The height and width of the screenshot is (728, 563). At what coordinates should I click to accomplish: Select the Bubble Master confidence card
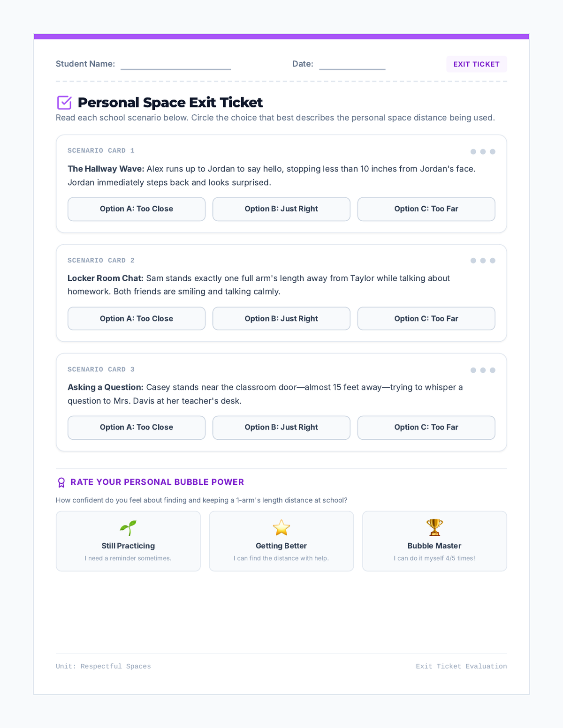coord(434,541)
